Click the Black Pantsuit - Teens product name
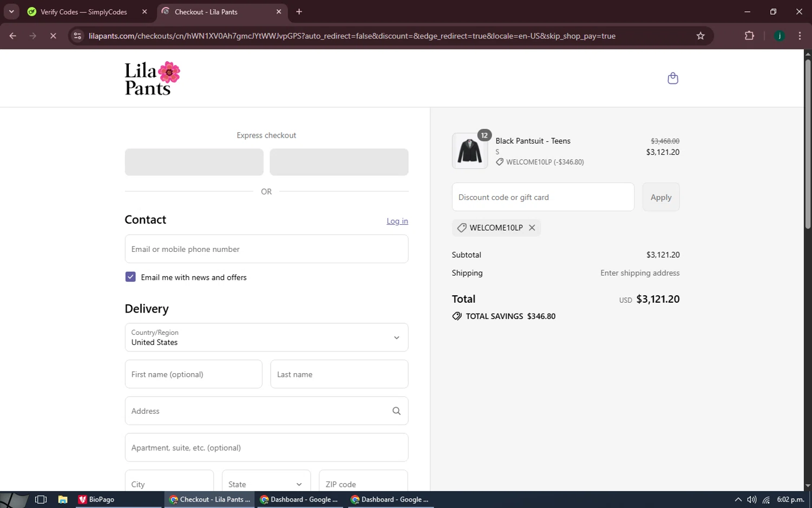Screen dimensions: 812x508 tap(533, 141)
